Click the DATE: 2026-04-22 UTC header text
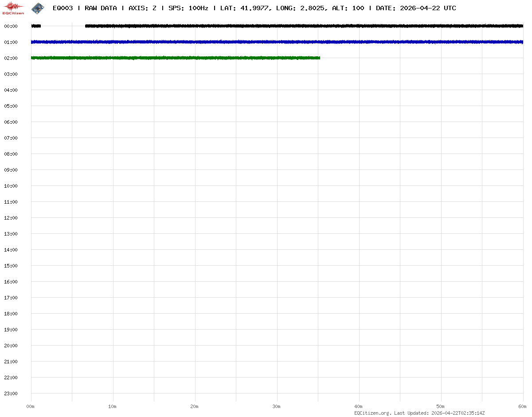The height and width of the screenshot is (417, 532). coord(416,8)
